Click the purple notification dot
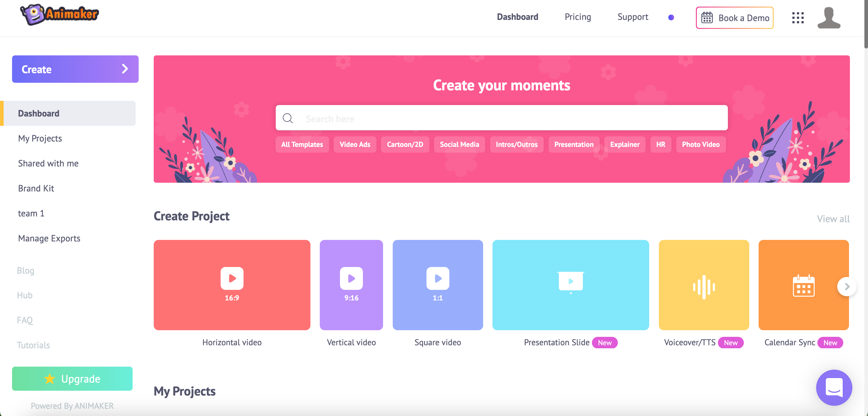The height and width of the screenshot is (416, 868). coord(671,17)
